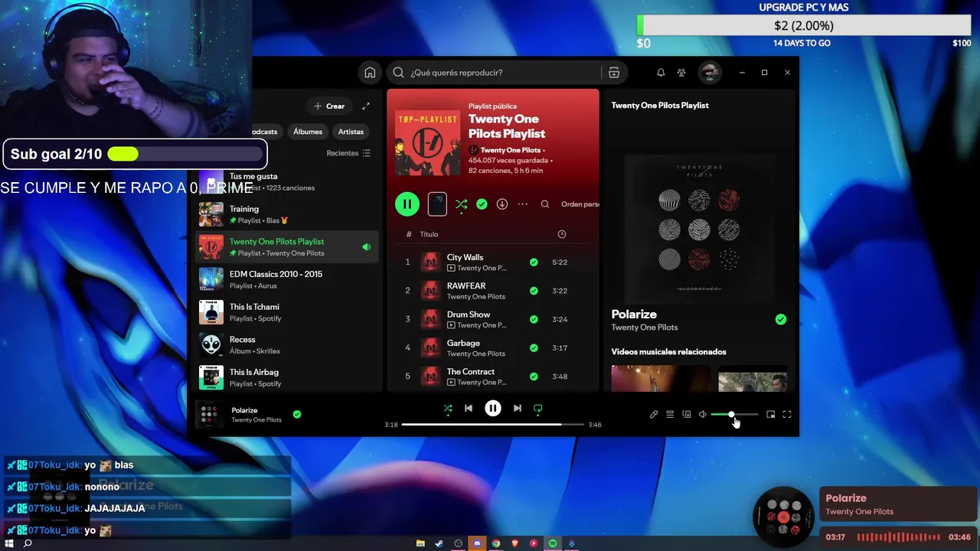The height and width of the screenshot is (551, 980).
Task: Open the TØP playlist cover image
Action: (x=427, y=143)
